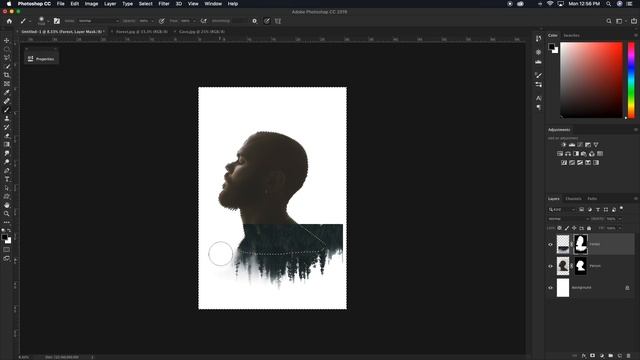
Task: Hide the Person layer
Action: click(x=550, y=266)
